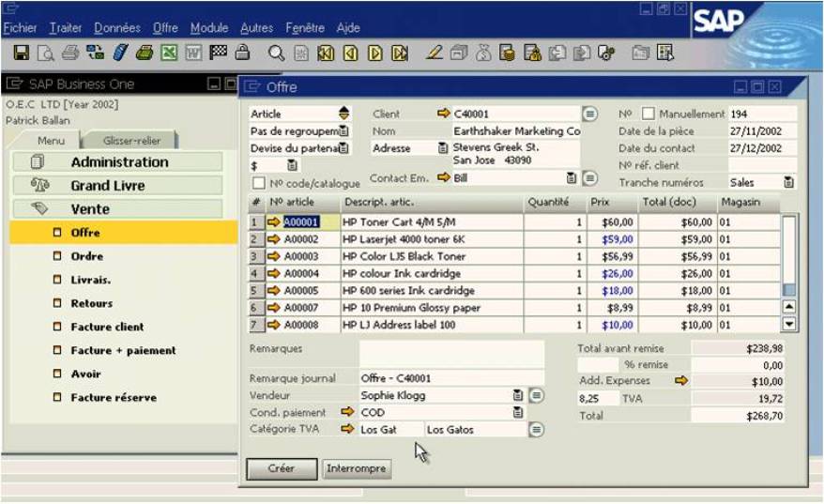Click the gear settings toolbar icon

[x=606, y=53]
